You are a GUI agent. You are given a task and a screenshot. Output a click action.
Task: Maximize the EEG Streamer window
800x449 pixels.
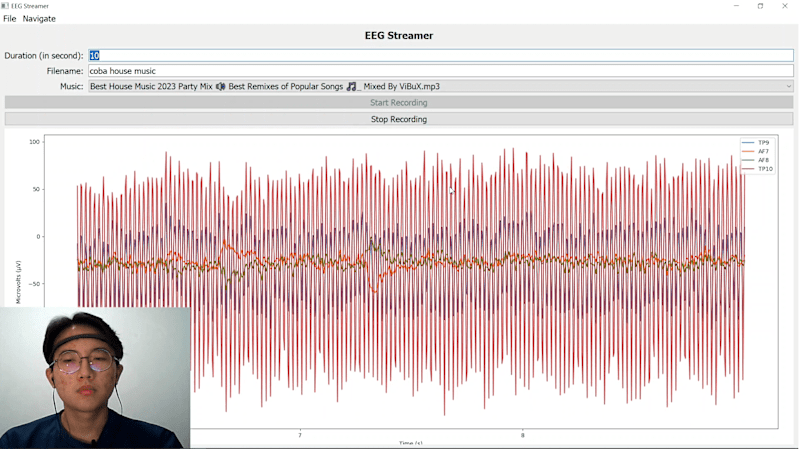[x=760, y=6]
